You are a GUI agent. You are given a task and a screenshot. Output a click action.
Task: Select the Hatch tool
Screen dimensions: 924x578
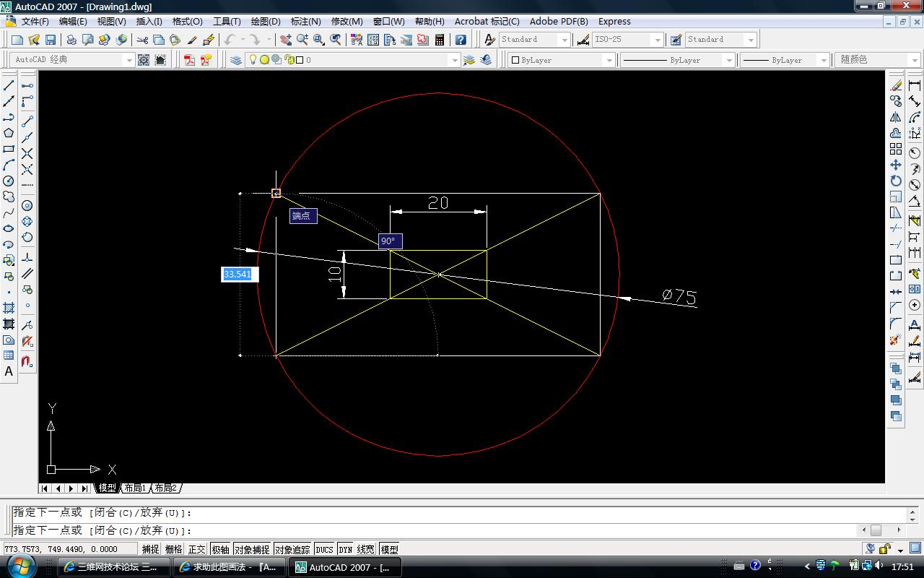point(9,308)
